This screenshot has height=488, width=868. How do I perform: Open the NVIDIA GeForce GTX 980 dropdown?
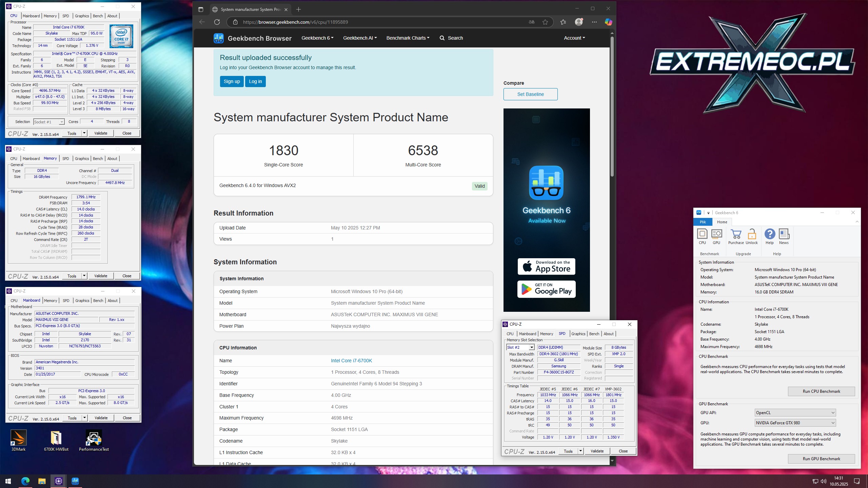(795, 423)
